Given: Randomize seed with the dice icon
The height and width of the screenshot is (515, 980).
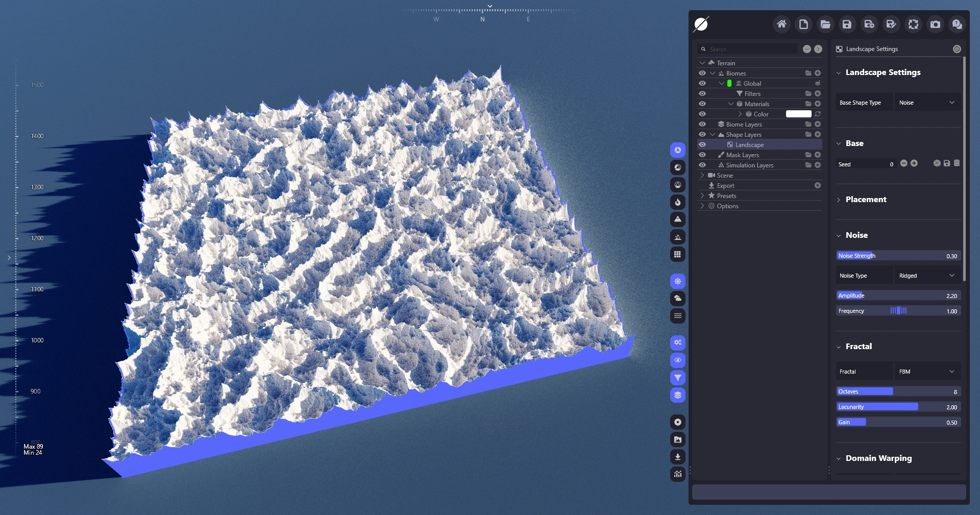Looking at the screenshot, I should (937, 163).
